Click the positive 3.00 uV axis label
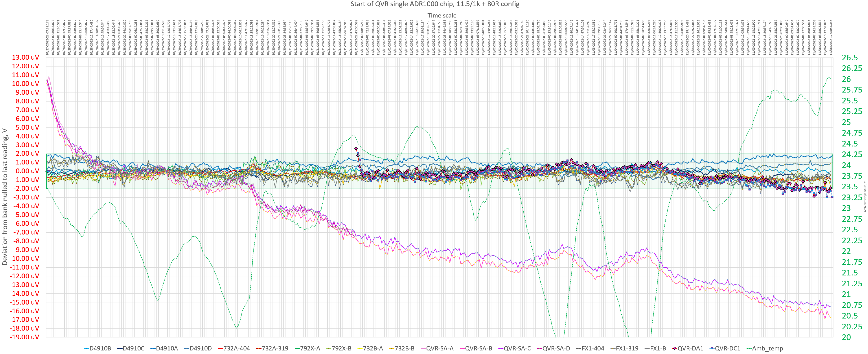The height and width of the screenshot is (354, 868). click(x=27, y=145)
